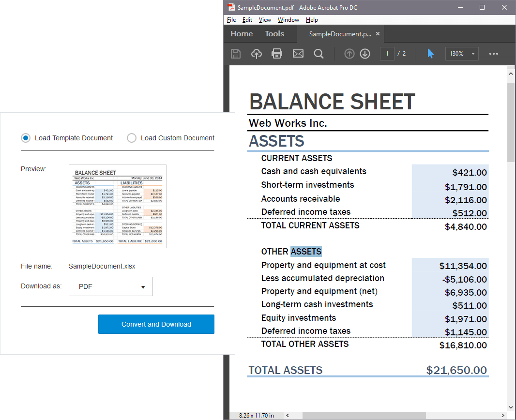Open the View menu
This screenshot has width=516, height=420.
click(x=265, y=20)
